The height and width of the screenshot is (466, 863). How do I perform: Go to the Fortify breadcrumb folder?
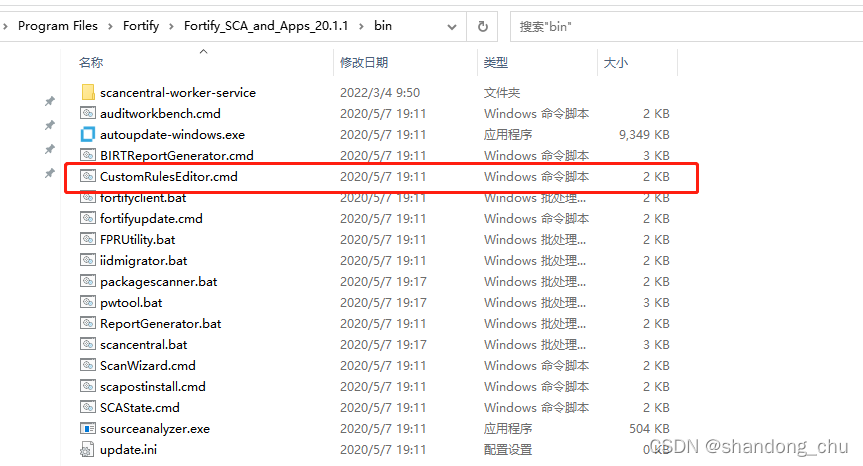click(141, 26)
